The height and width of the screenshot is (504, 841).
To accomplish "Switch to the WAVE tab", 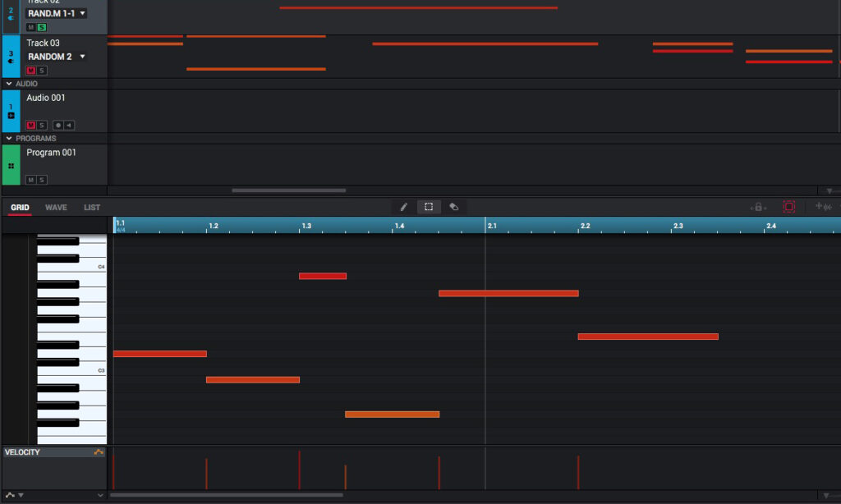I will (x=56, y=208).
